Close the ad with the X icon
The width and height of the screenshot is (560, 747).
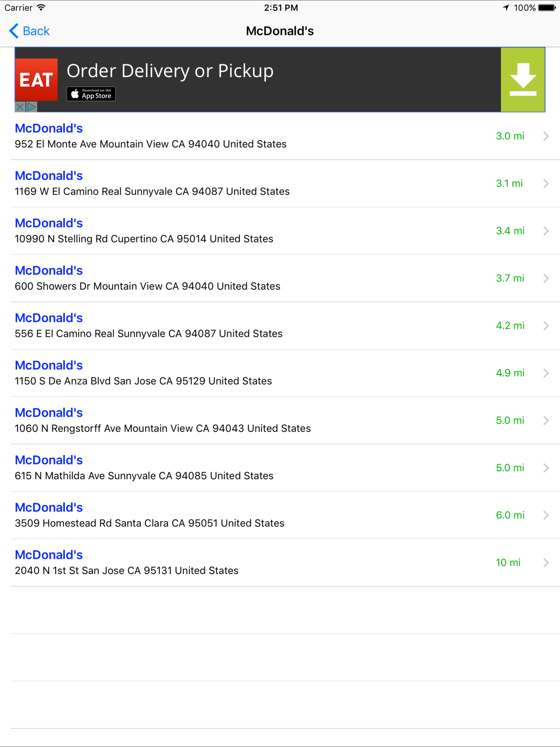coord(20,107)
